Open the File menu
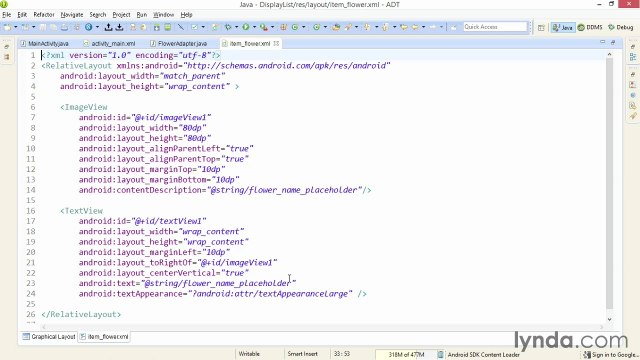The height and width of the screenshot is (360, 640). coord(7,15)
